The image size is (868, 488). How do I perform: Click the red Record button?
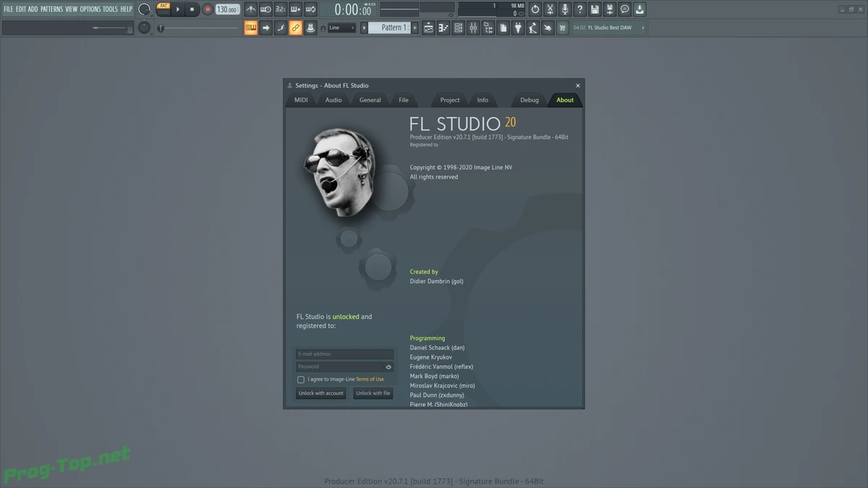pos(208,9)
